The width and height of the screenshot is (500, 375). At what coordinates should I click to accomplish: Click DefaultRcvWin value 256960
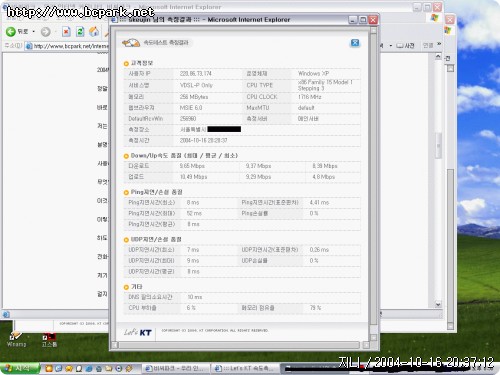pyautogui.click(x=188, y=119)
